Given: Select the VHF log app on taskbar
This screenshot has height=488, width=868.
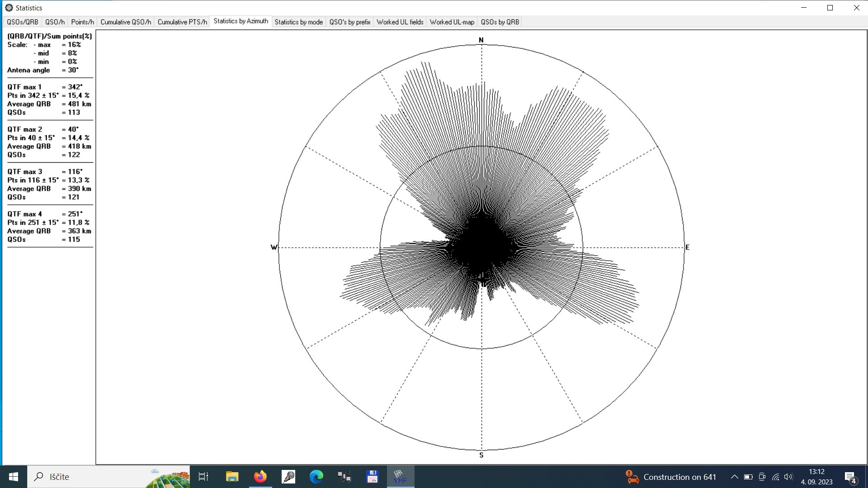Looking at the screenshot, I should coord(400,477).
